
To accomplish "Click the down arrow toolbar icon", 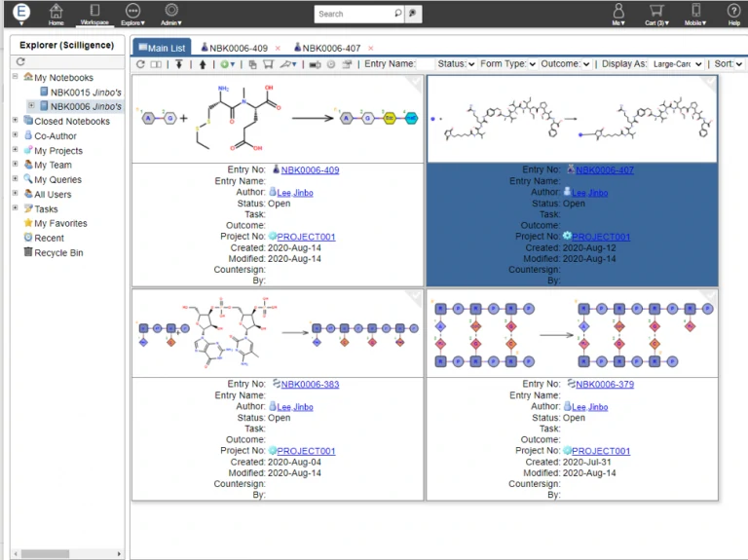I will (179, 64).
